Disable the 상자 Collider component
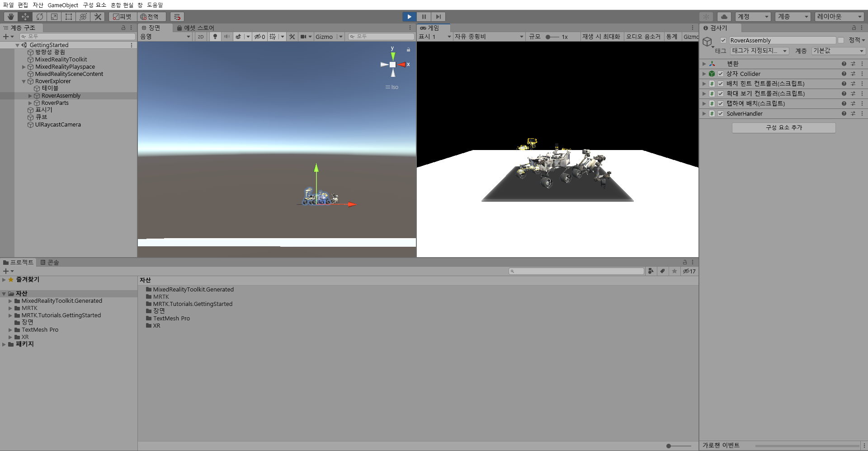868x451 pixels. (x=721, y=74)
